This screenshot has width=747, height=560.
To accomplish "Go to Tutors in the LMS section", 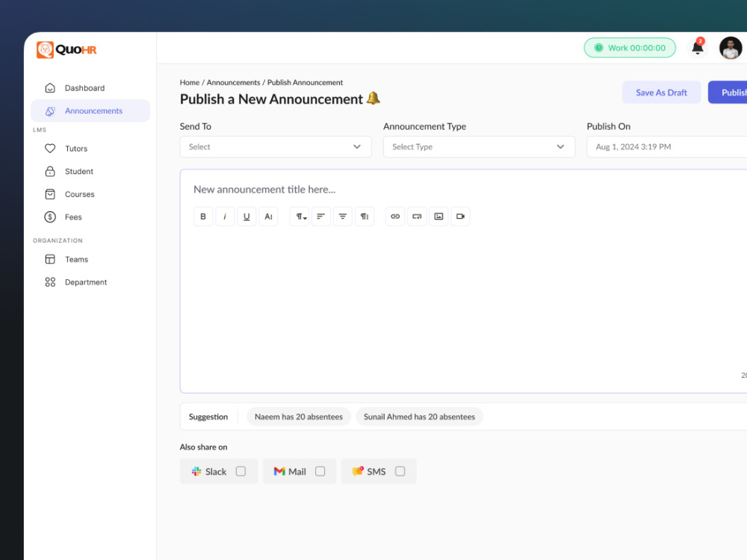I will pos(90,149).
